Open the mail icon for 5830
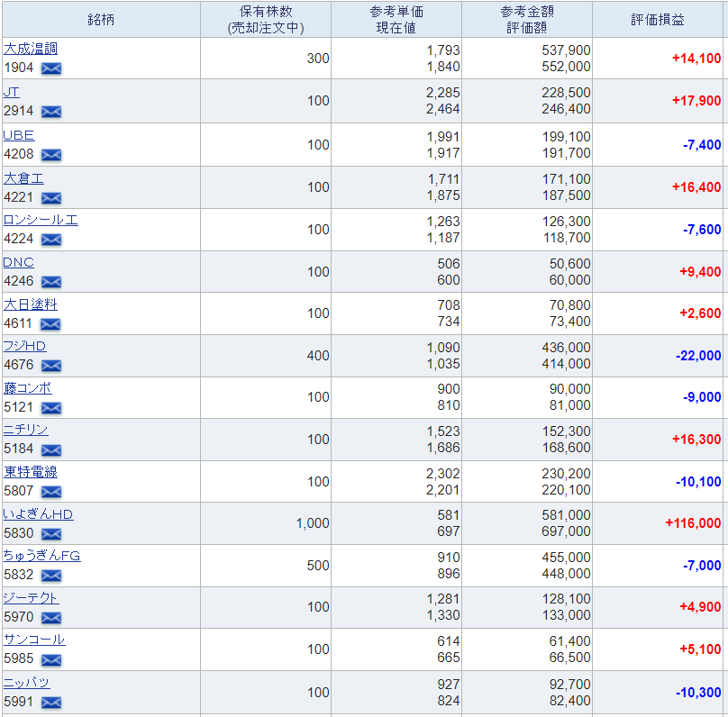Screen dimensions: 728x717 point(51,535)
